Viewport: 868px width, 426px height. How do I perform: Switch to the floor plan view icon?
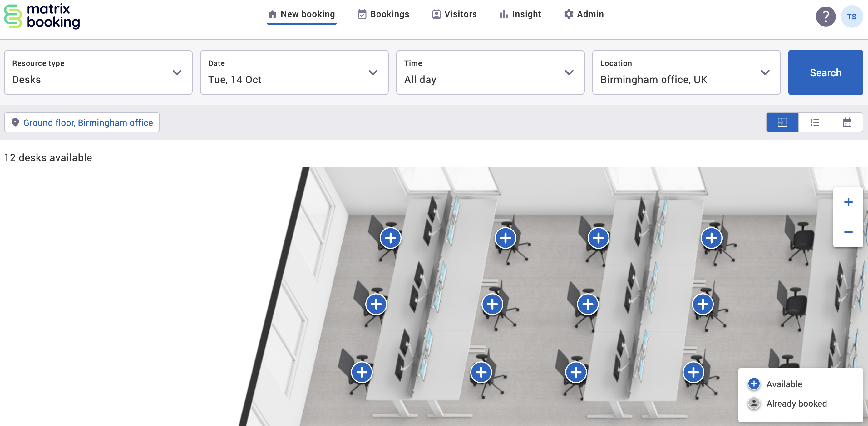[782, 122]
